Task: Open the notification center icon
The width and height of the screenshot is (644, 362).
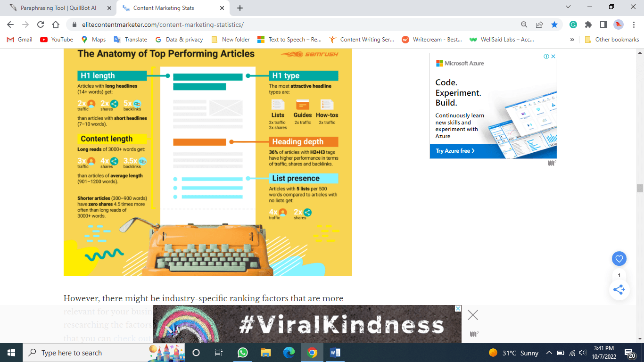Action: [x=629, y=353]
